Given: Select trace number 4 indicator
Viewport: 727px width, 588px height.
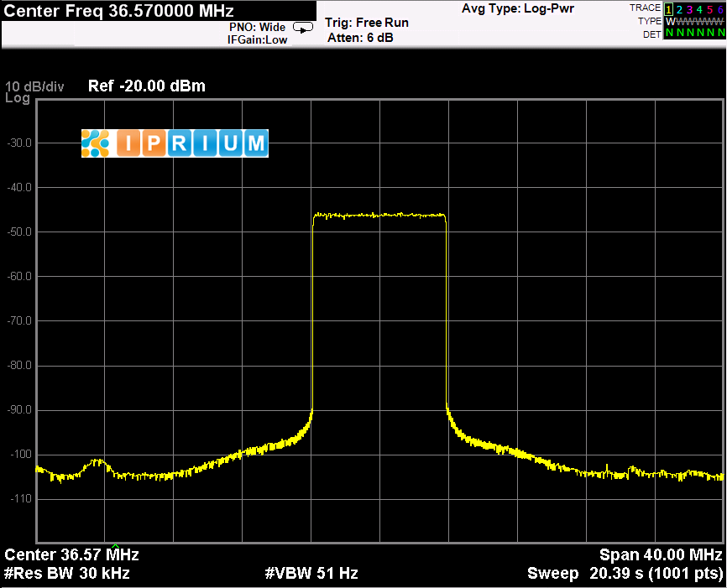Looking at the screenshot, I should (x=699, y=9).
